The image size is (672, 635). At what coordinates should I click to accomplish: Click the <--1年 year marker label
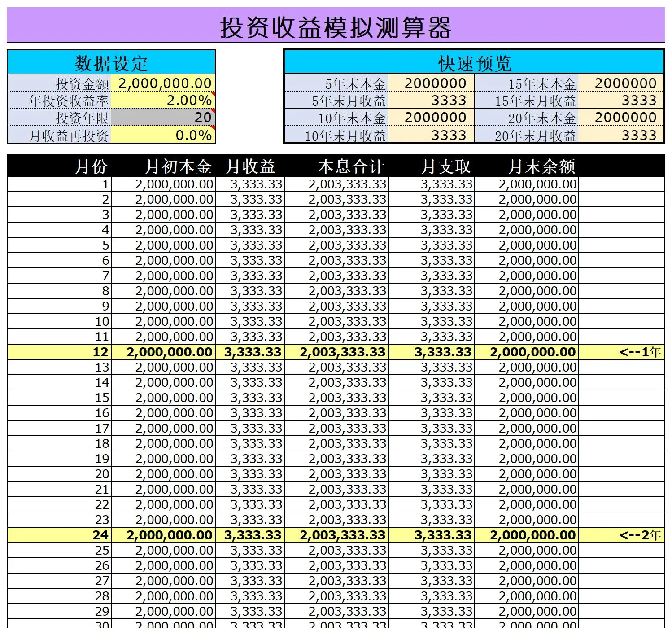639,351
